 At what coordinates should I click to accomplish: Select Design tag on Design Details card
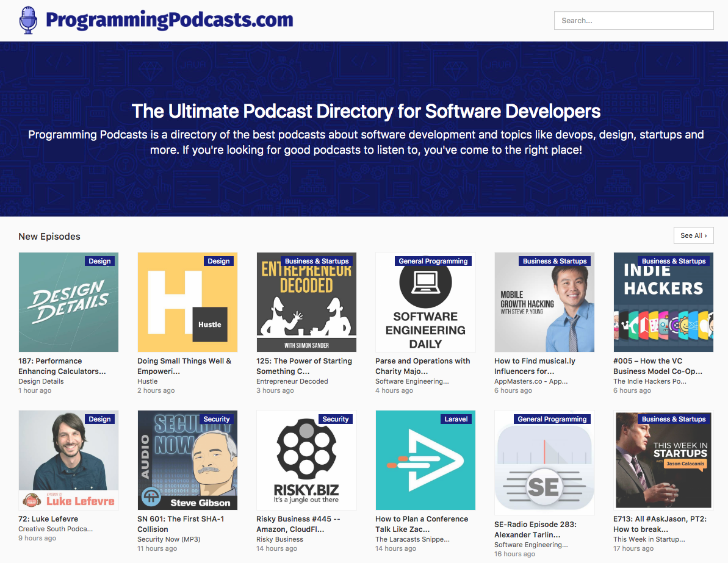(x=100, y=261)
